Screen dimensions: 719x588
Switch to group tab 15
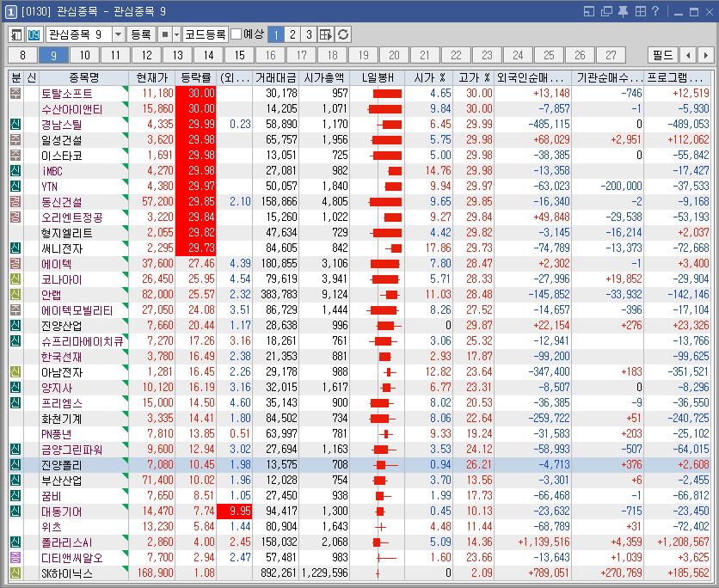point(239,56)
